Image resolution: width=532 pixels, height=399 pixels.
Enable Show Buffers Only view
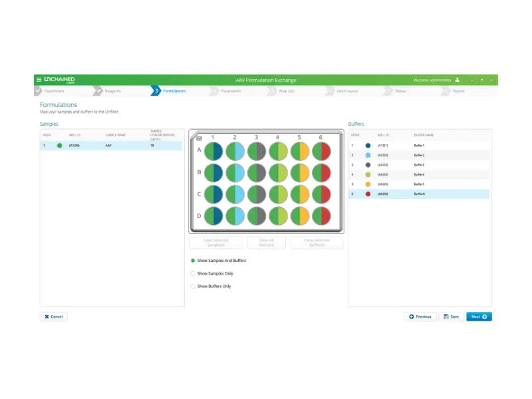pos(193,286)
